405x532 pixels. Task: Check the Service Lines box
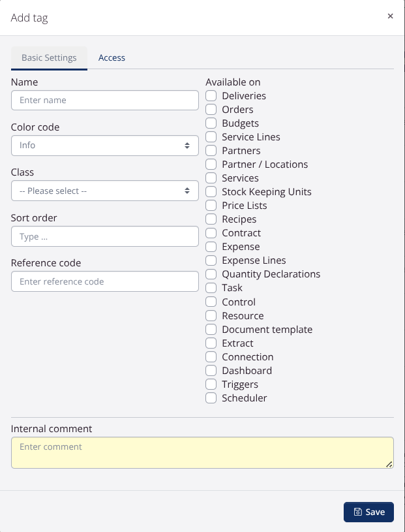[x=211, y=136]
